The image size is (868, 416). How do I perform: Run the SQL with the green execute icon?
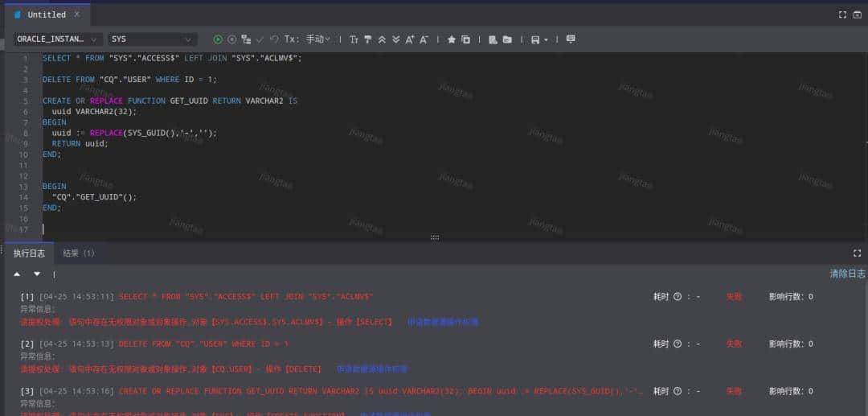(218, 39)
